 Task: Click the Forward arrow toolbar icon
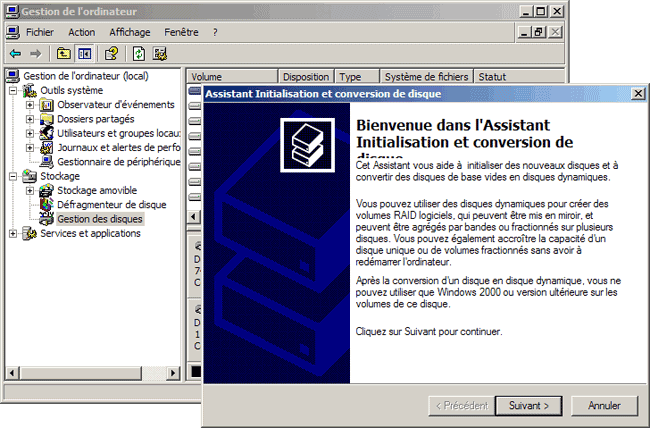(x=35, y=53)
